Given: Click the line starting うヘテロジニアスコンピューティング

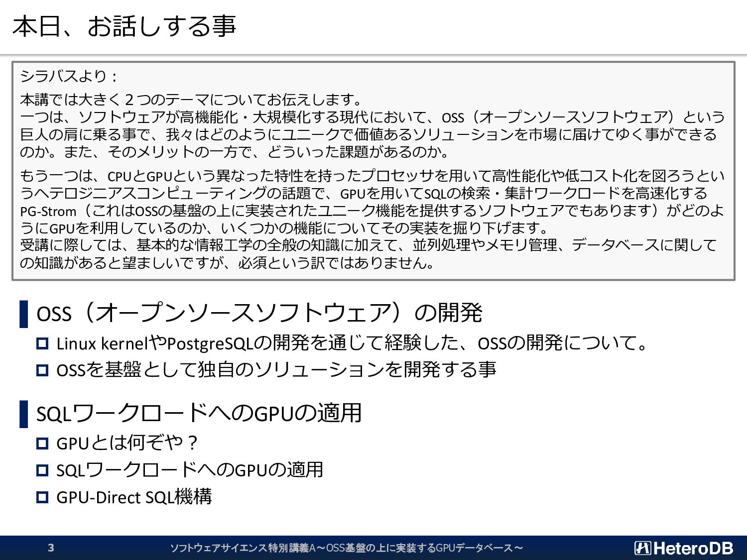Looking at the screenshot, I should coord(364,193).
